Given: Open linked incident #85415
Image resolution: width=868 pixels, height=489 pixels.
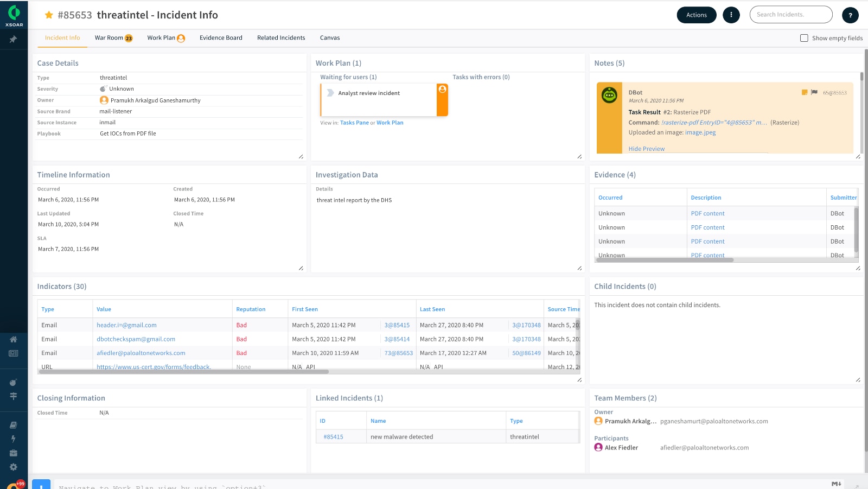Looking at the screenshot, I should [x=333, y=437].
